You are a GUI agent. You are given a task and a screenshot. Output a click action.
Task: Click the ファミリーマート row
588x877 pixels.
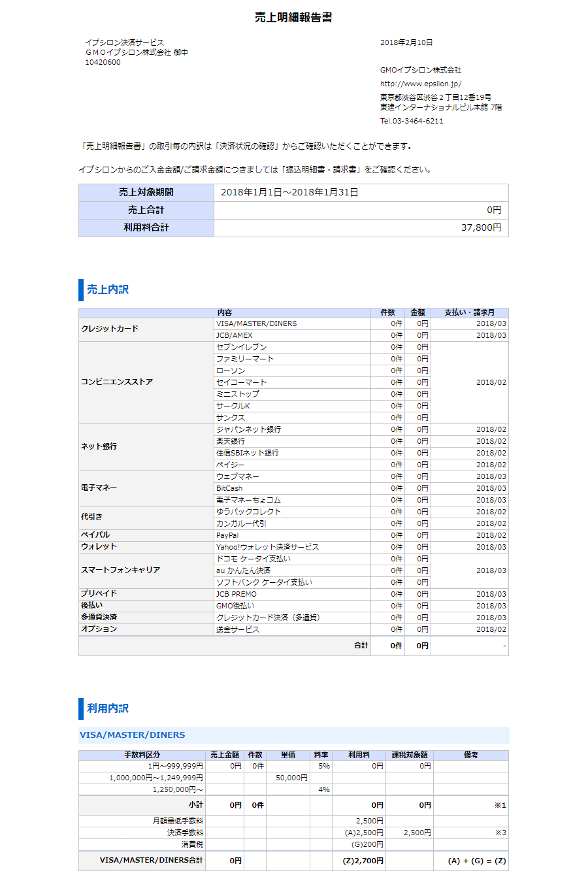322,359
